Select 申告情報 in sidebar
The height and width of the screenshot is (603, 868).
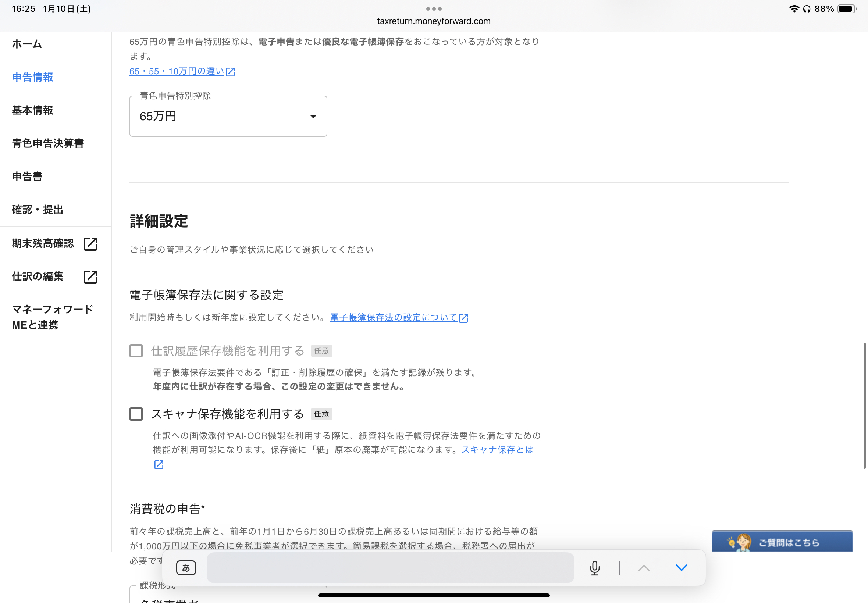pos(32,78)
